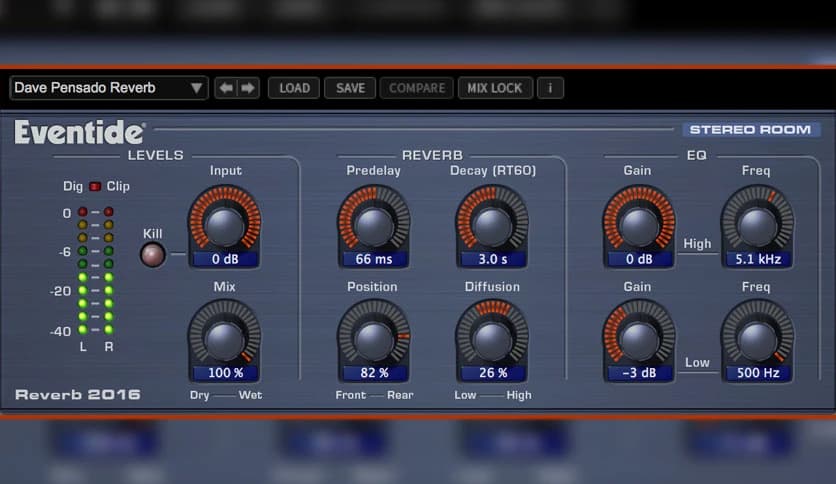Screen dimensions: 836x484
Task: Click the REVERB section heading
Action: pos(432,155)
